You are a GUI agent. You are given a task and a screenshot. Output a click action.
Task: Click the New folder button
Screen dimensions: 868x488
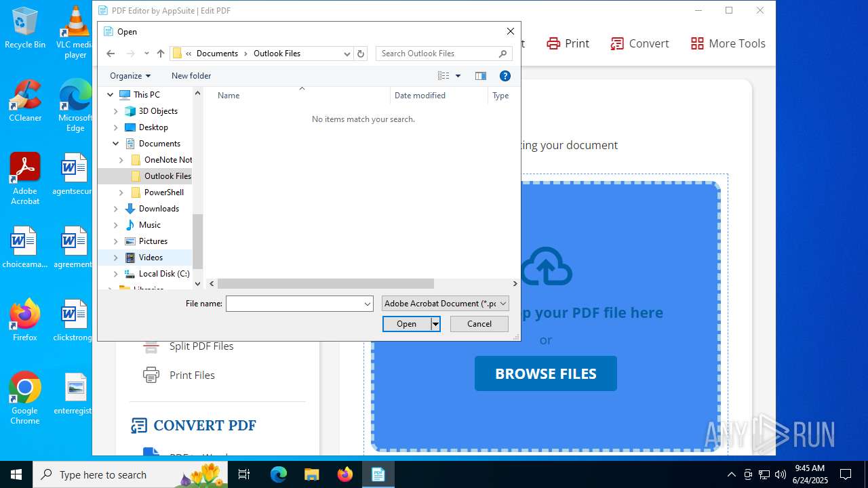click(x=191, y=76)
